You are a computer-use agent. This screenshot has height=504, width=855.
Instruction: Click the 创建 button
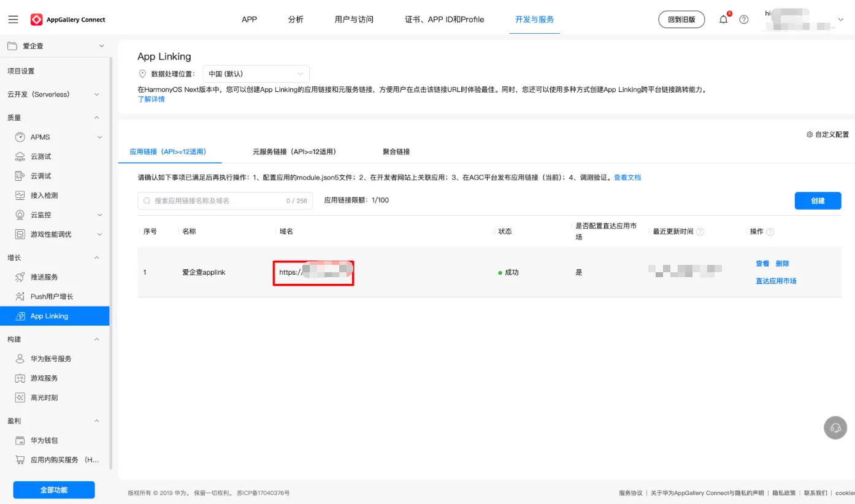818,200
